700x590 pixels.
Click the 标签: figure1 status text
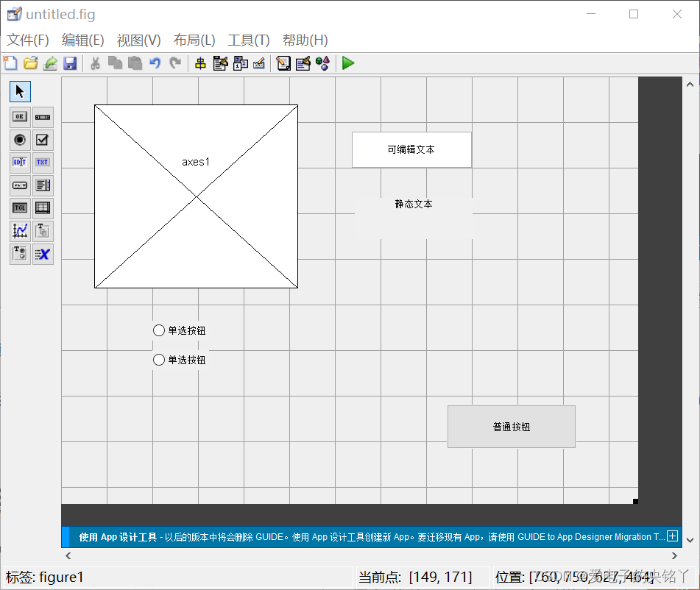click(45, 577)
